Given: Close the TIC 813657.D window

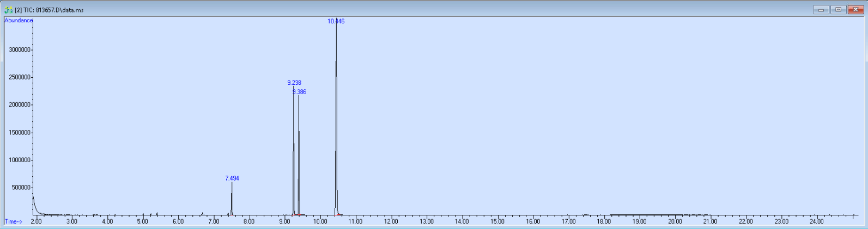Looking at the screenshot, I should click(x=855, y=9).
